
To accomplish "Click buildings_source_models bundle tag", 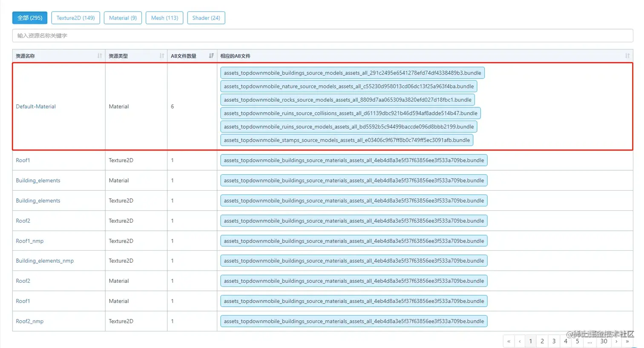I will click(352, 73).
